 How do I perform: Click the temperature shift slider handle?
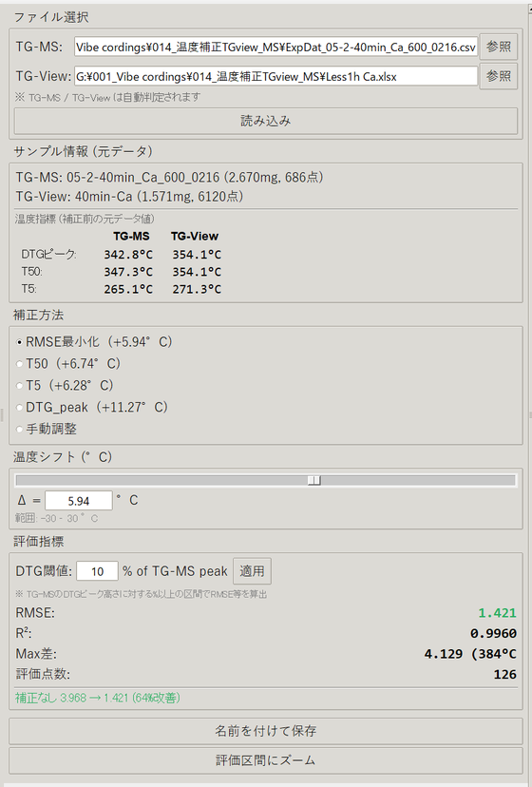[314, 480]
